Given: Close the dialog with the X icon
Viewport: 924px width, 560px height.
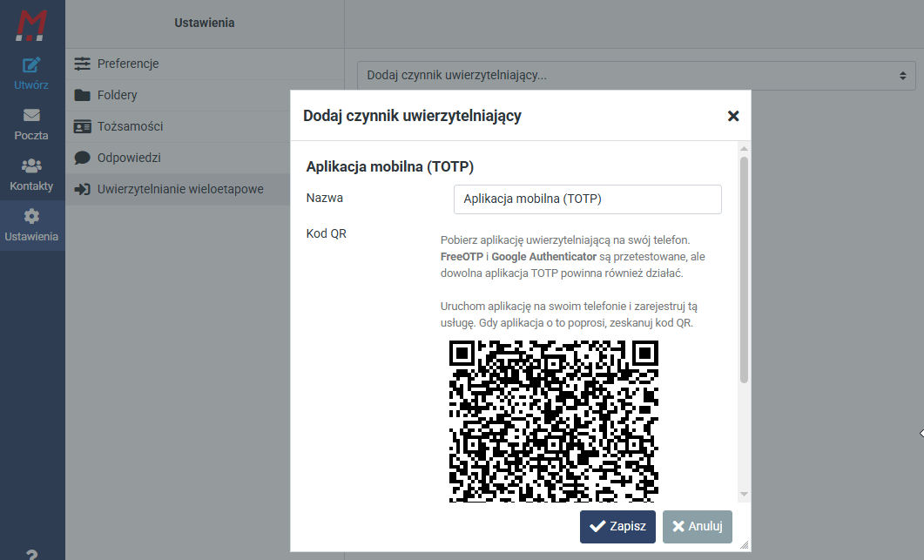Looking at the screenshot, I should tap(733, 116).
